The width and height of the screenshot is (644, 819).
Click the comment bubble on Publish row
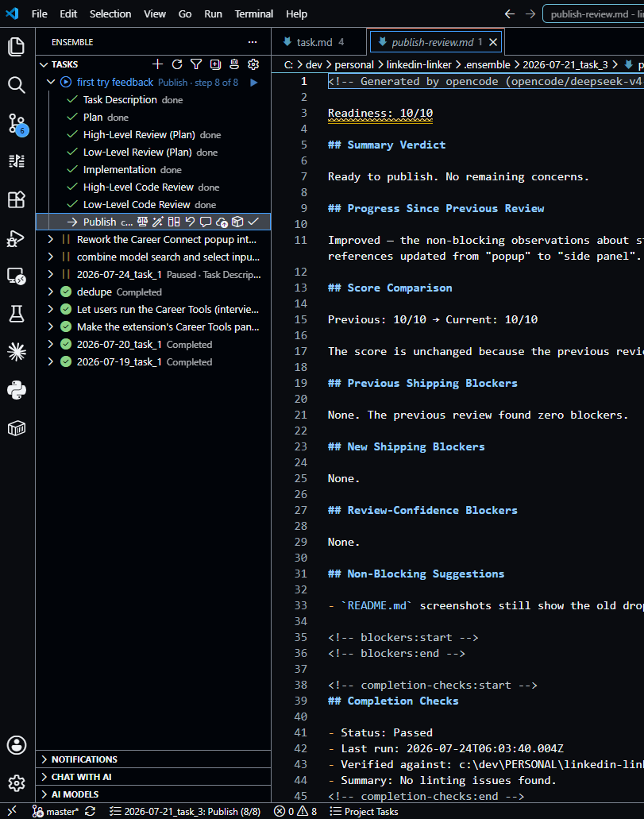(206, 222)
